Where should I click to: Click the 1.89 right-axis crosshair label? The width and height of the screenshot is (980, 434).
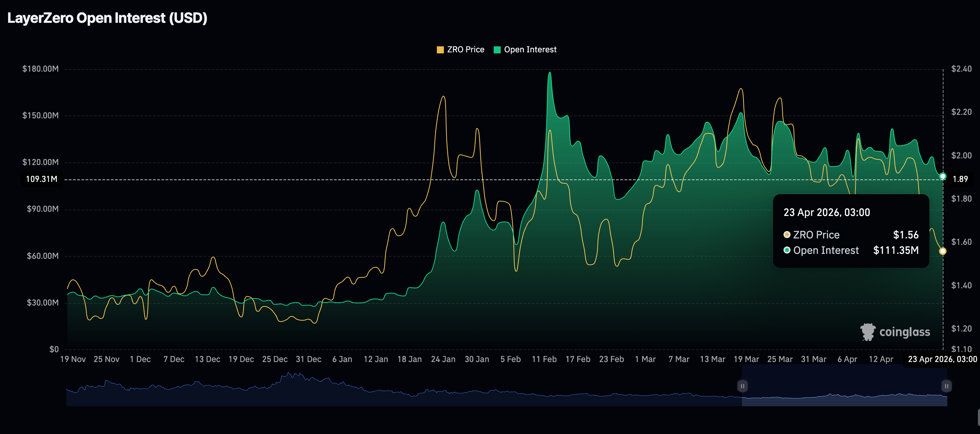(x=960, y=179)
